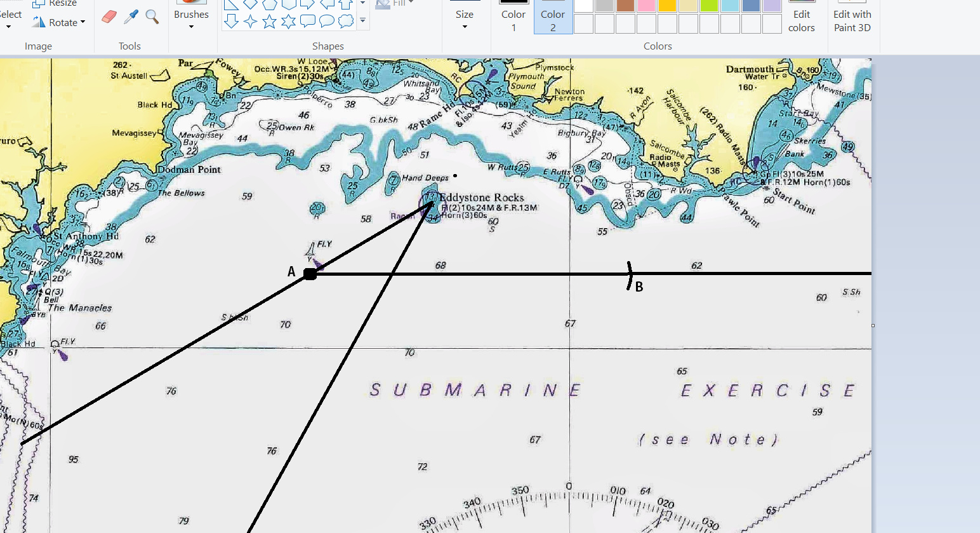Viewport: 980px width, 533px height.
Task: Pick the lime green color swatch
Action: 710,5
